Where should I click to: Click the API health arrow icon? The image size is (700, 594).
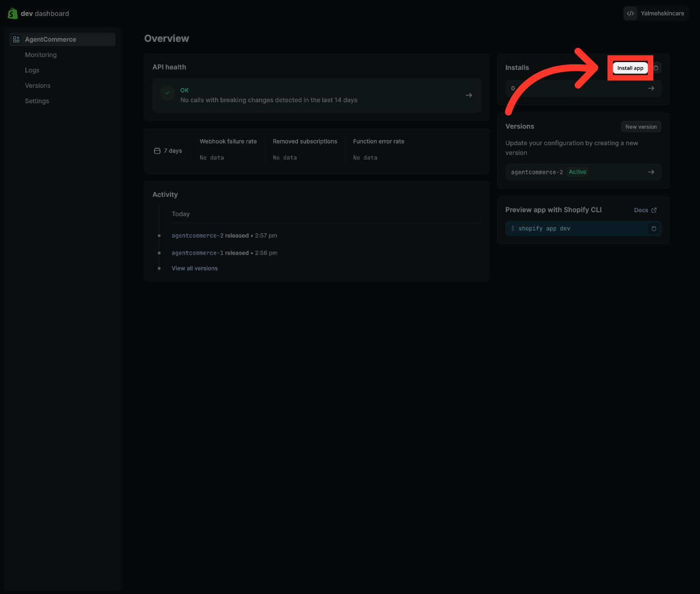click(x=468, y=95)
